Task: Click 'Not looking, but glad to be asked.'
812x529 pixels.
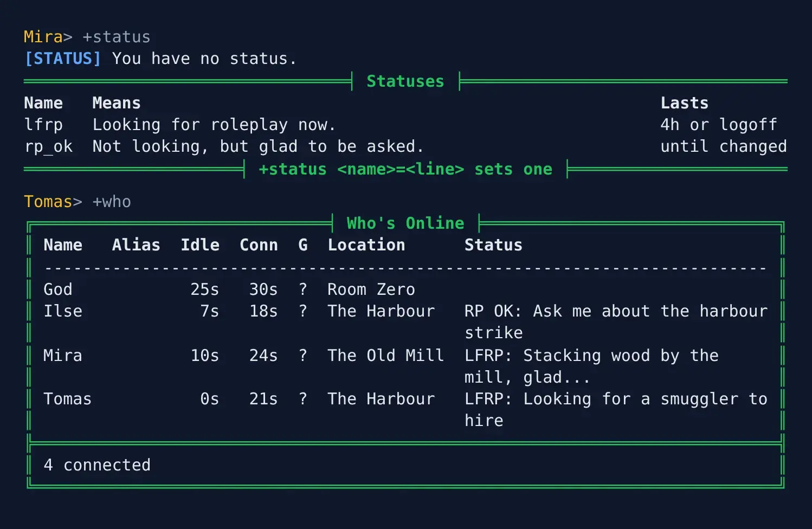Action: [258, 146]
